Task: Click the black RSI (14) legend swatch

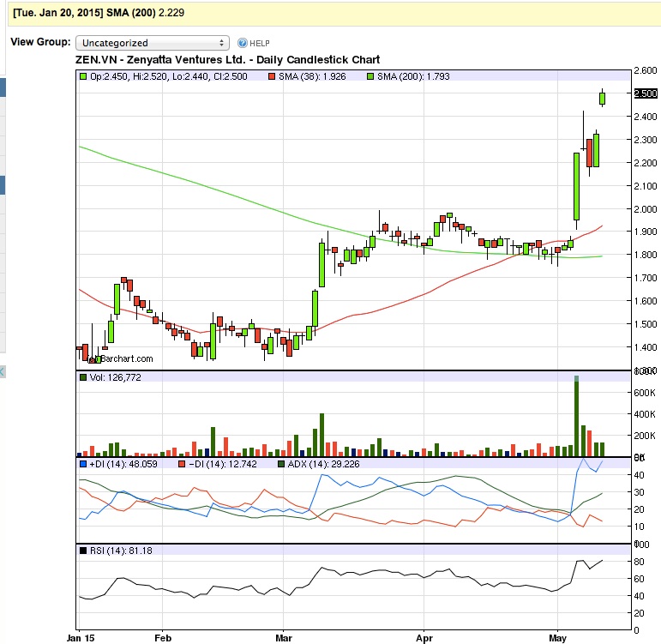Action: pos(83,551)
